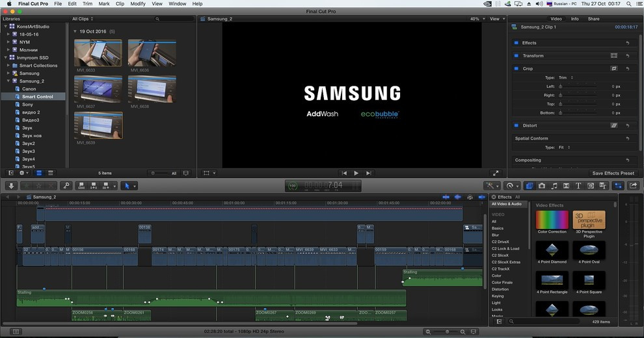Open the All Clips filter dropdown
This screenshot has height=338, width=644.
[x=83, y=19]
